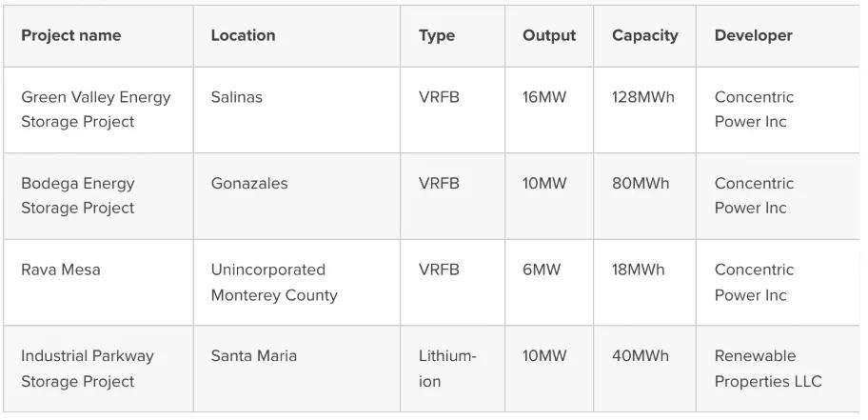The height and width of the screenshot is (420, 868).
Task: Select the Unincorporated Monterey County cell
Action: pyautogui.click(x=274, y=282)
